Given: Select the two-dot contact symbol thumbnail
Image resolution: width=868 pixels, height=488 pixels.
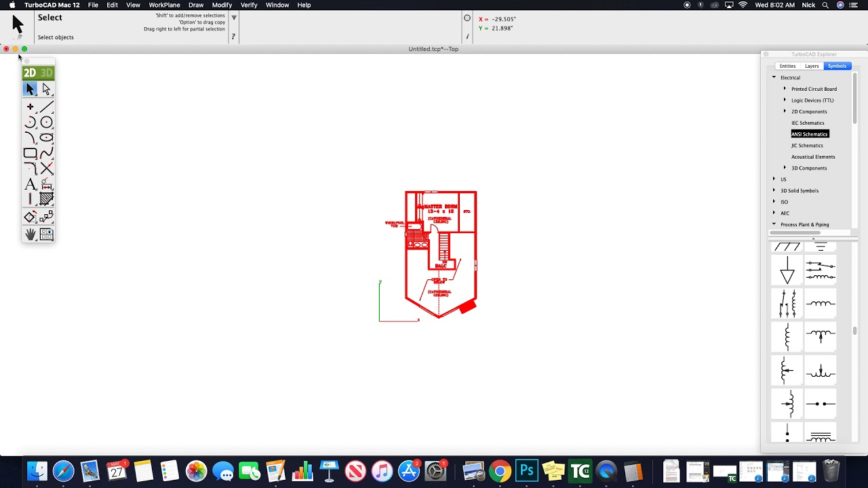Looking at the screenshot, I should point(821,404).
